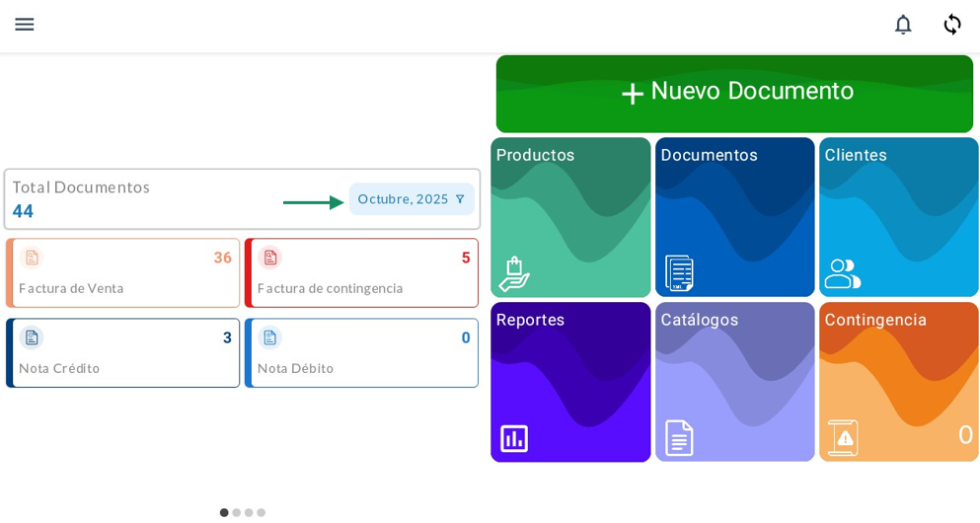This screenshot has width=980, height=523.
Task: Go to the fourth carousel page dot
Action: (262, 512)
